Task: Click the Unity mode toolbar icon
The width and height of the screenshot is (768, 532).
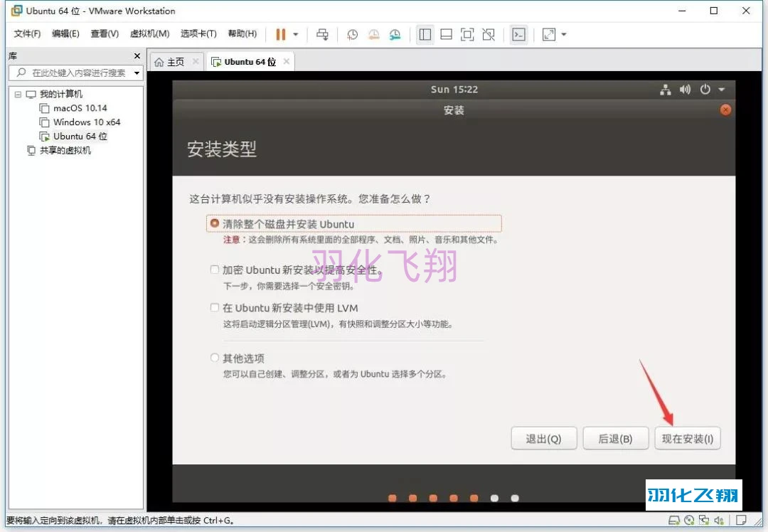Action: [489, 34]
